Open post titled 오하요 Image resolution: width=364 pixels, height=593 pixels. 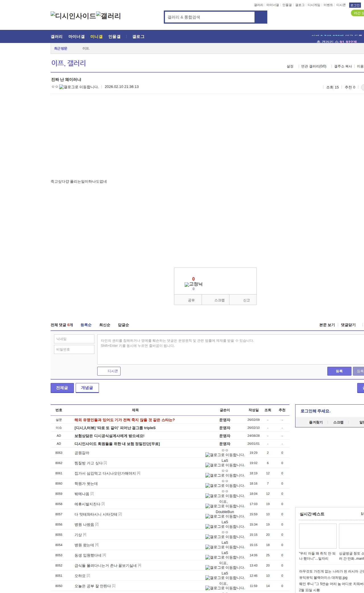(80, 576)
